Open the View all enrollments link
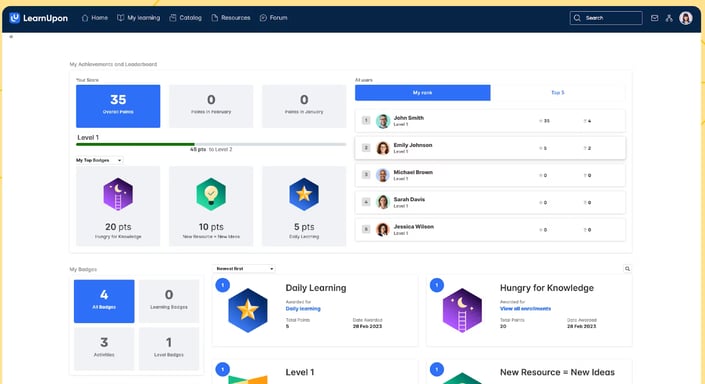This screenshot has width=705, height=384. pyautogui.click(x=525, y=309)
